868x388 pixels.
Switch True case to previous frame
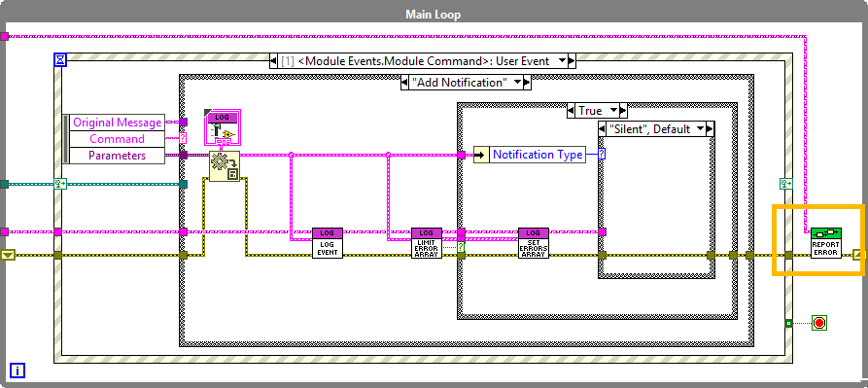pyautogui.click(x=571, y=111)
